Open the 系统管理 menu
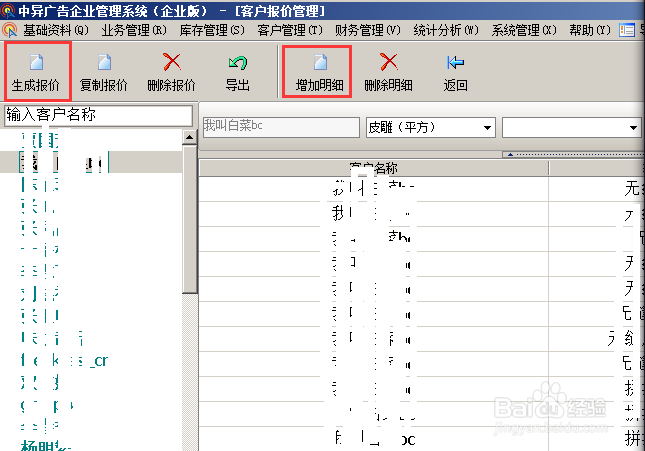Viewport: 645px width, 451px height. click(x=524, y=30)
